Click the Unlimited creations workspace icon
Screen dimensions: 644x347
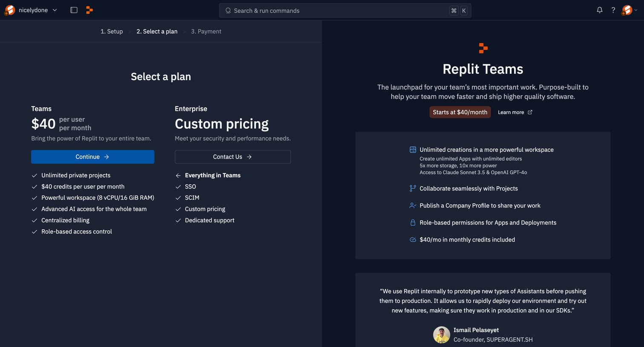point(413,150)
